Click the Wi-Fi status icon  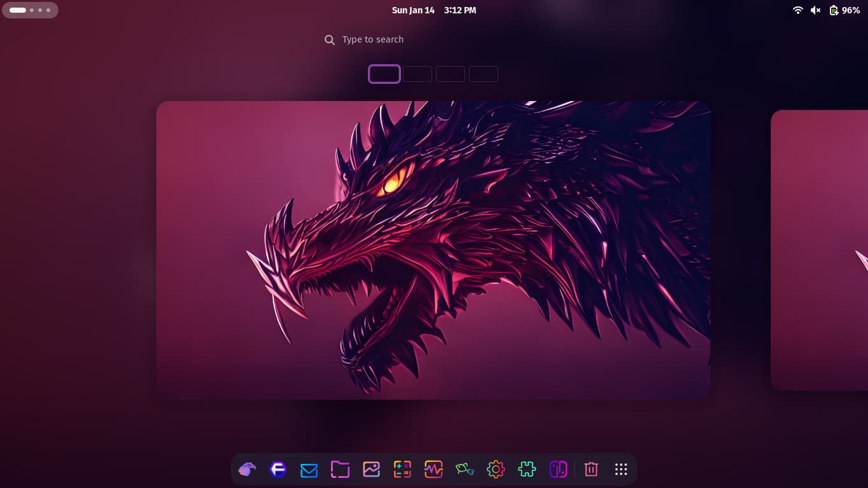[798, 10]
